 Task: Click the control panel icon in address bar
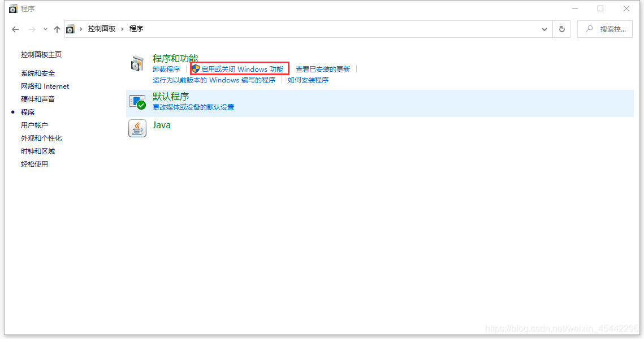coord(70,29)
